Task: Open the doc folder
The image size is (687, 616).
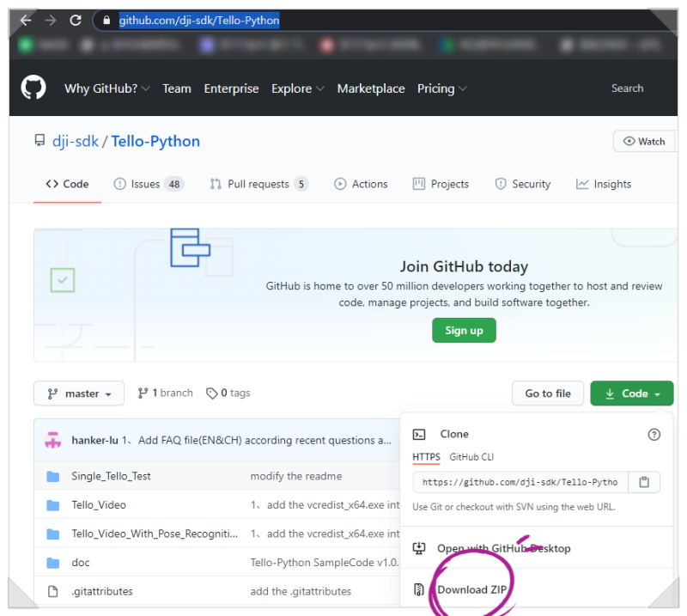Action: [81, 563]
